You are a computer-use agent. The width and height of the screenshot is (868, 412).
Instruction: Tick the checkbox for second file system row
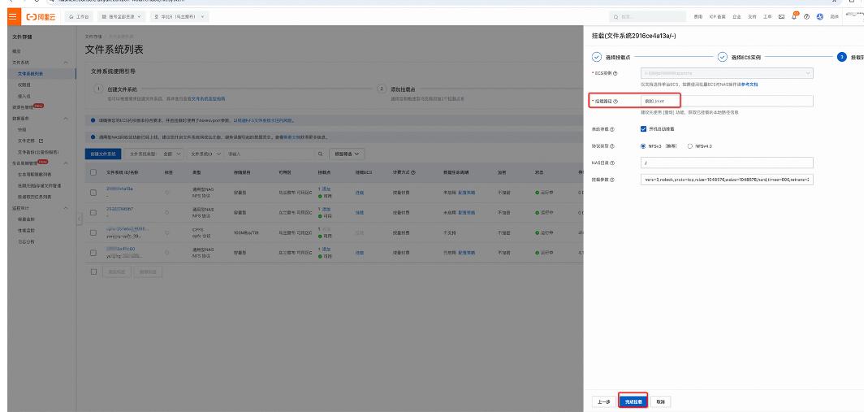(93, 212)
